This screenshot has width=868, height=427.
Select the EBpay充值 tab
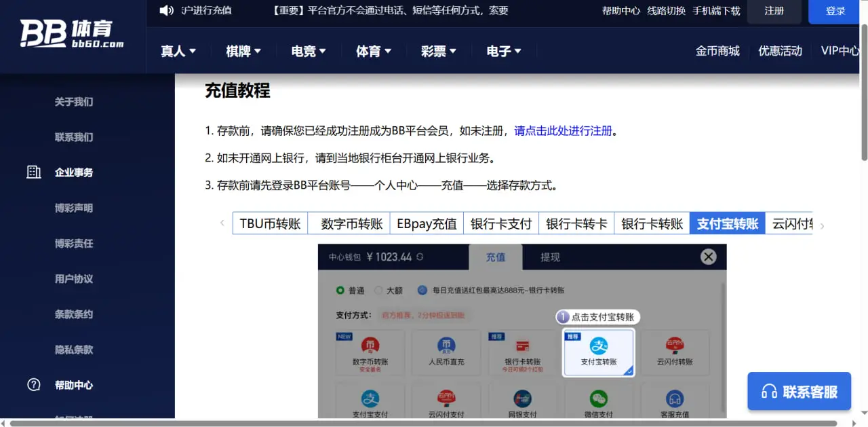[427, 223]
